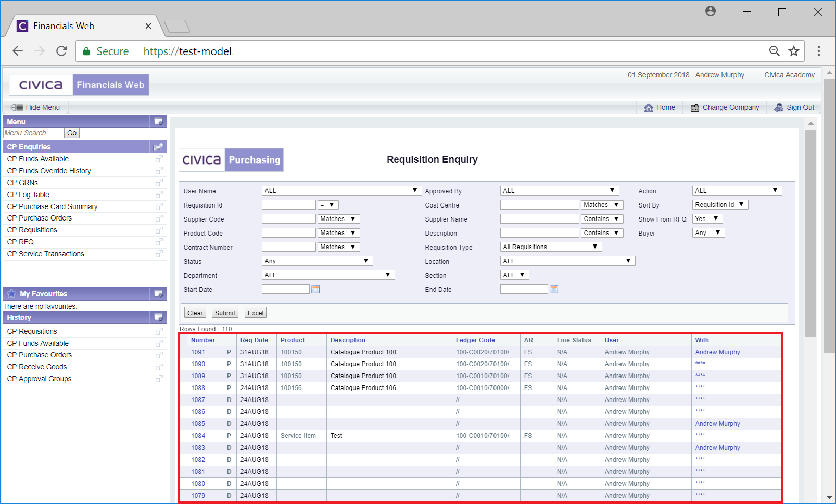The image size is (836, 504).
Task: Open the Buyer Any dropdown
Action: [x=708, y=233]
